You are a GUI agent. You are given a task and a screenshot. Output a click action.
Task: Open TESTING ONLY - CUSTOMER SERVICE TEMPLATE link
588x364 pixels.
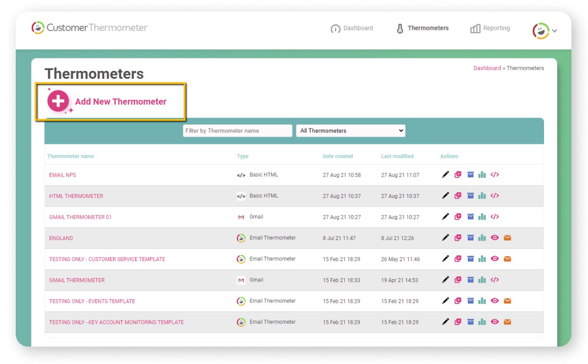point(107,259)
